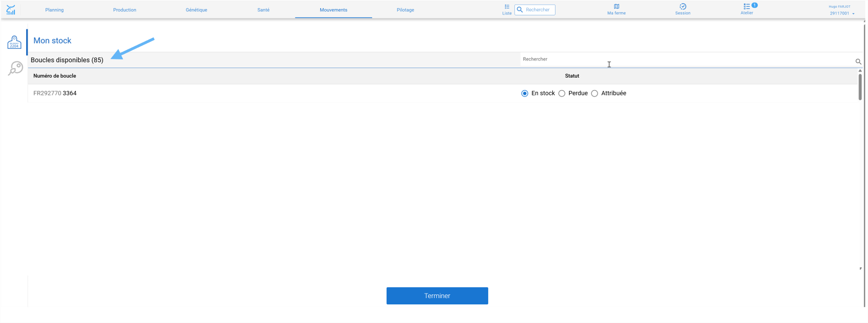Focus the top bar Rechercher search field
The height and width of the screenshot is (323, 868).
pyautogui.click(x=535, y=10)
